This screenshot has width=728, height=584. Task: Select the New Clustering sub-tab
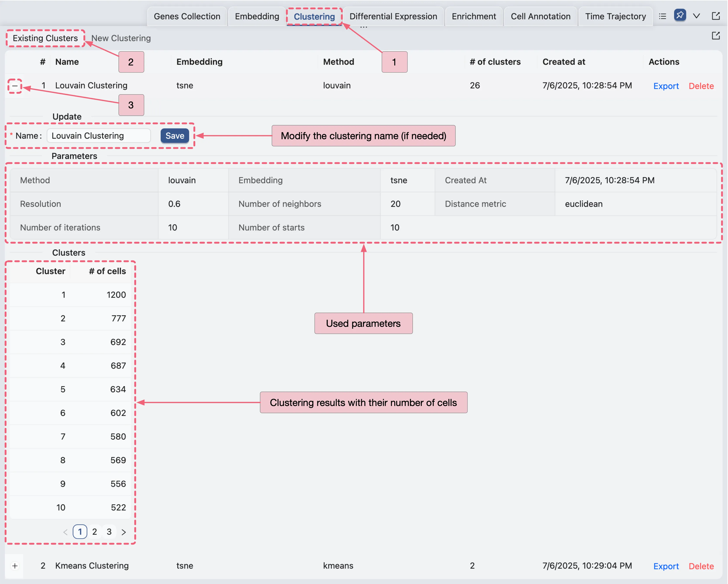click(121, 38)
